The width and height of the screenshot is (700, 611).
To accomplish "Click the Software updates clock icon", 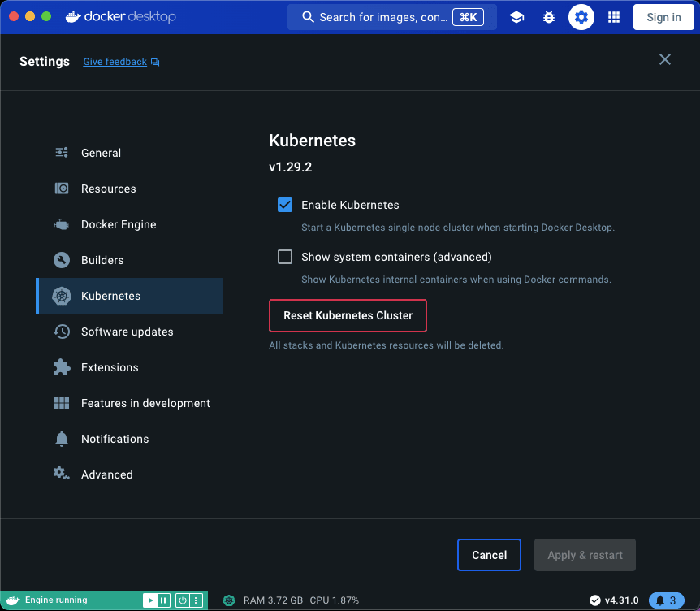I will [62, 331].
